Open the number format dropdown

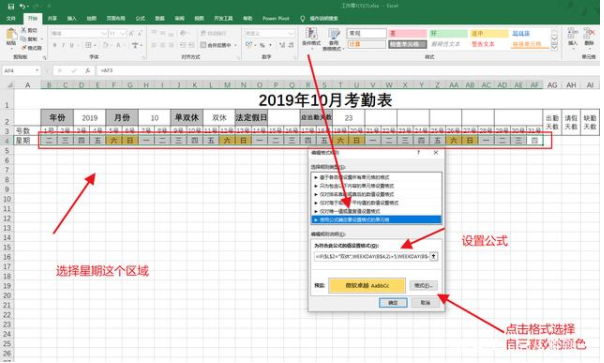pyautogui.click(x=291, y=34)
